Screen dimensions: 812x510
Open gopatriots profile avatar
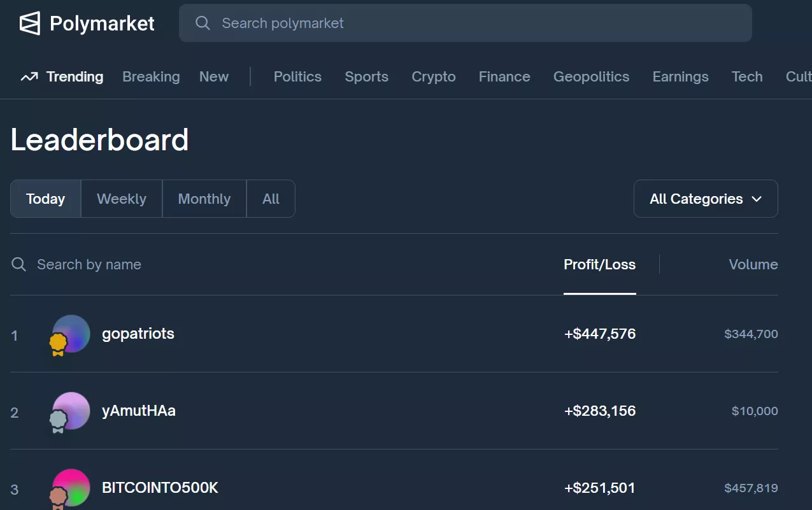pos(70,334)
